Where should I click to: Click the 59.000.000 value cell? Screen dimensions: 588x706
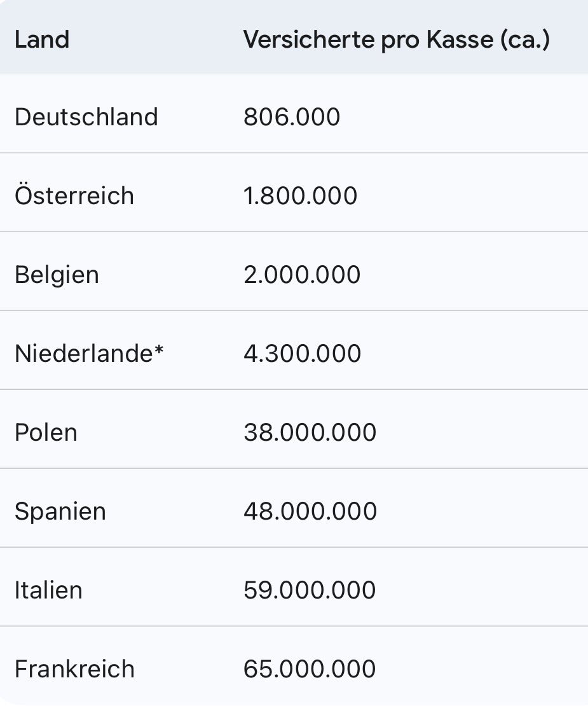310,590
